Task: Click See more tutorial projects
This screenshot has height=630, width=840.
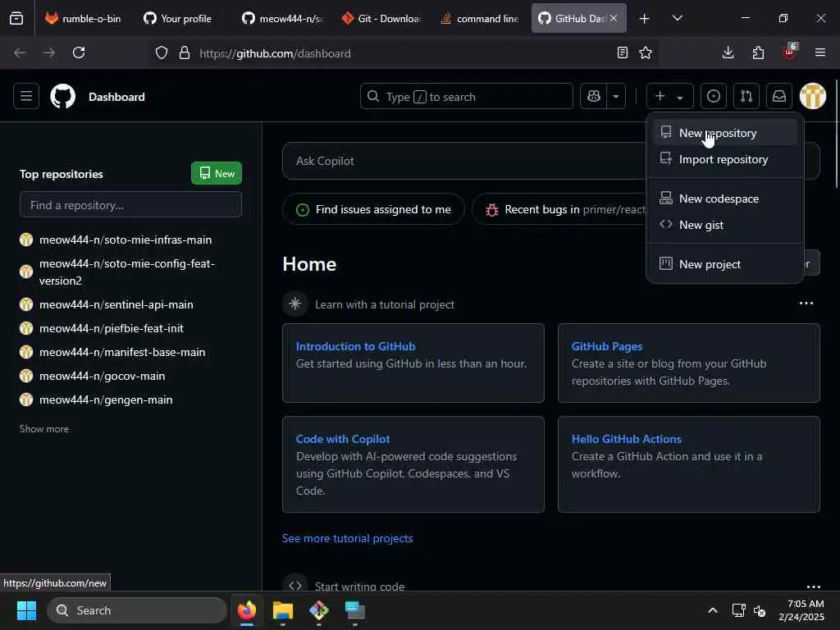Action: (347, 538)
